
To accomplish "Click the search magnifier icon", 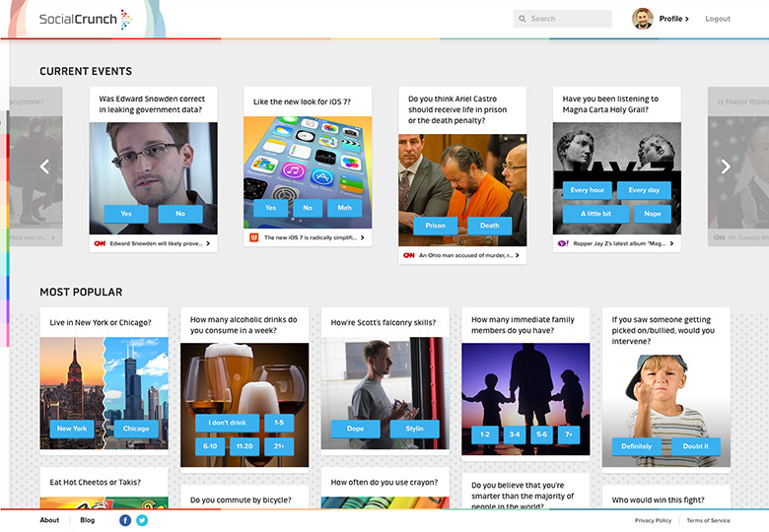I will pyautogui.click(x=523, y=19).
